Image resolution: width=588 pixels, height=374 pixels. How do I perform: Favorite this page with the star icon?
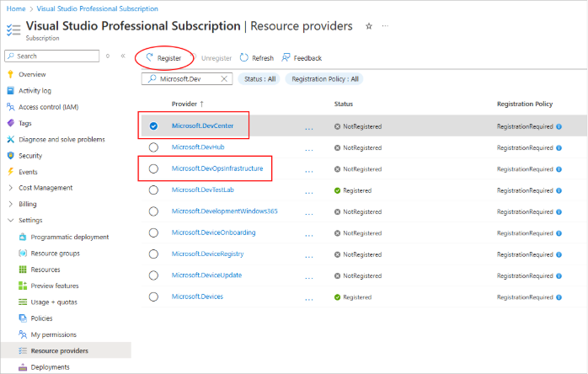(x=369, y=26)
